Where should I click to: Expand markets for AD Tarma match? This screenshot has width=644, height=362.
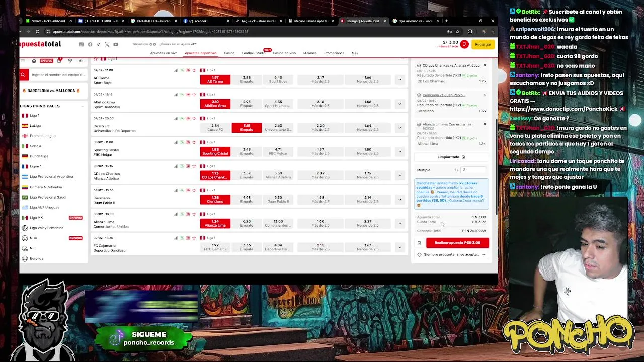[399, 79]
